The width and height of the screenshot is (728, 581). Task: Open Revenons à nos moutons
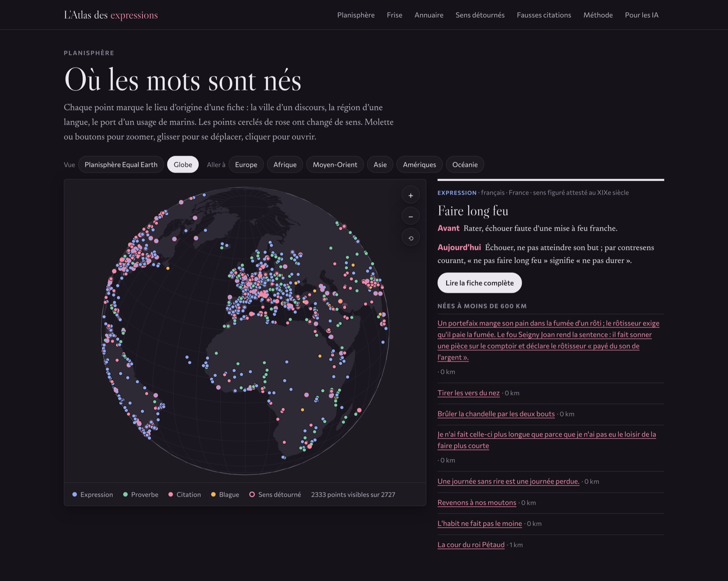click(477, 503)
